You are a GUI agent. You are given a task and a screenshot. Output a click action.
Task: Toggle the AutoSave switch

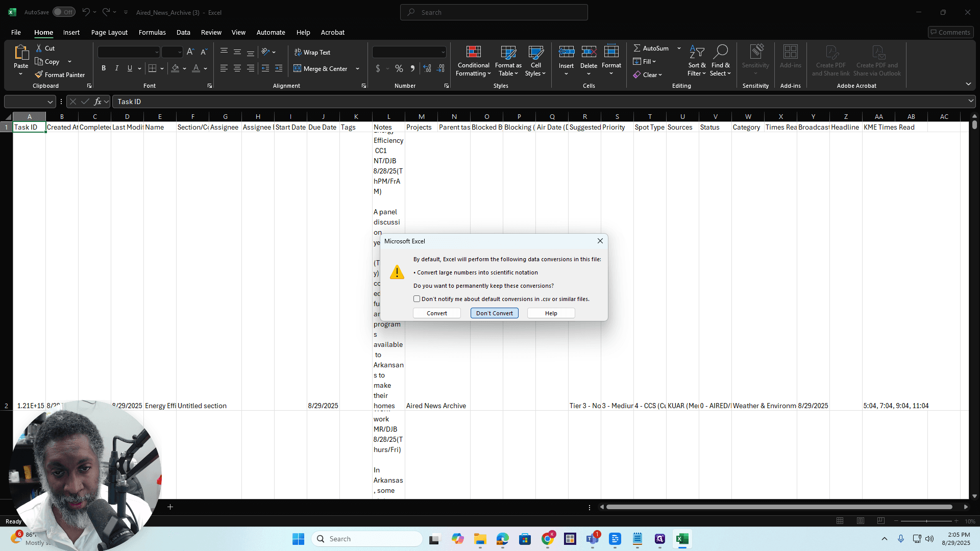(64, 12)
